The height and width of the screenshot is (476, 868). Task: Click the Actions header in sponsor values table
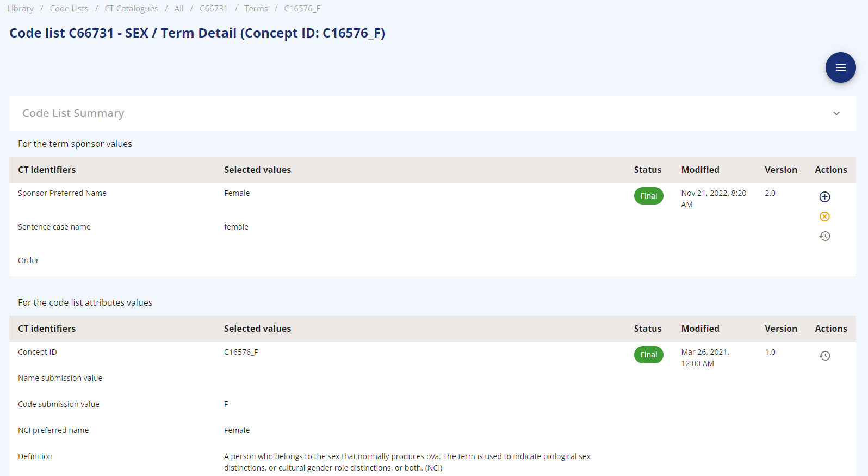tap(831, 170)
